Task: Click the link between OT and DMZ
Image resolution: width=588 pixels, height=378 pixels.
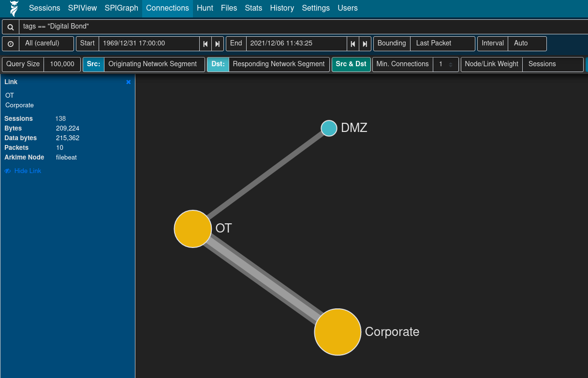Action: click(x=265, y=175)
